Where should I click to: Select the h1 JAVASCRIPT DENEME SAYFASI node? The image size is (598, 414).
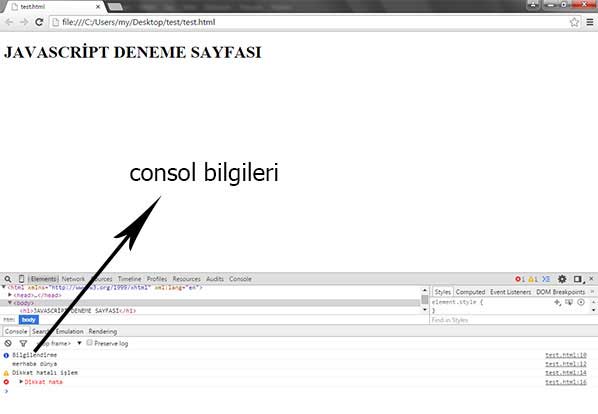tap(78, 311)
